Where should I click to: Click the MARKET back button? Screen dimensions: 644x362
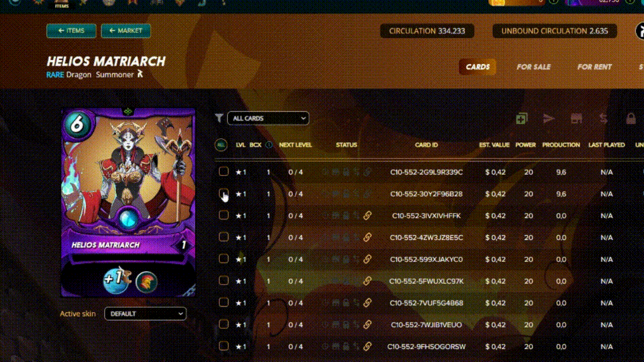pos(126,31)
